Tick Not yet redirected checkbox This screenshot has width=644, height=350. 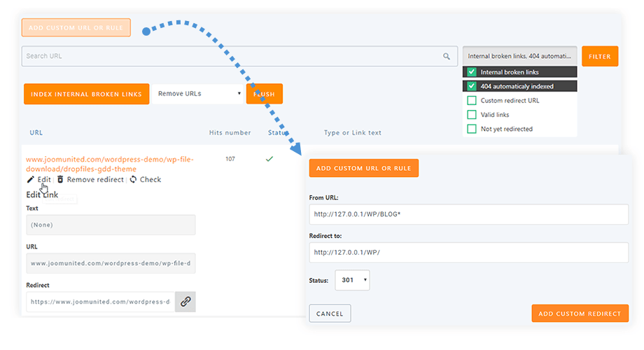pos(472,129)
